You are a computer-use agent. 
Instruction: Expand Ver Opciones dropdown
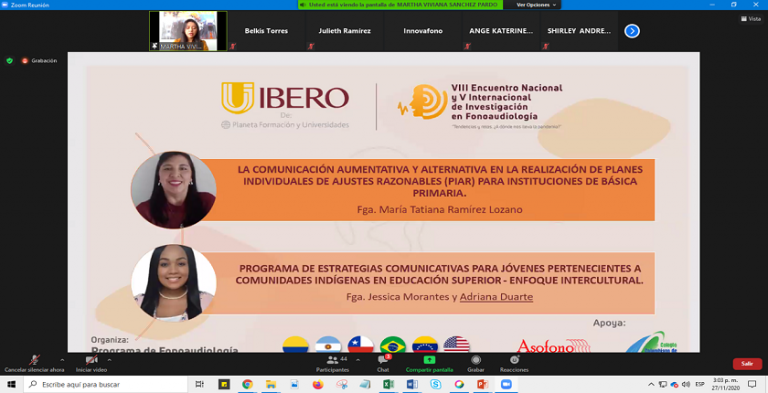(x=536, y=5)
